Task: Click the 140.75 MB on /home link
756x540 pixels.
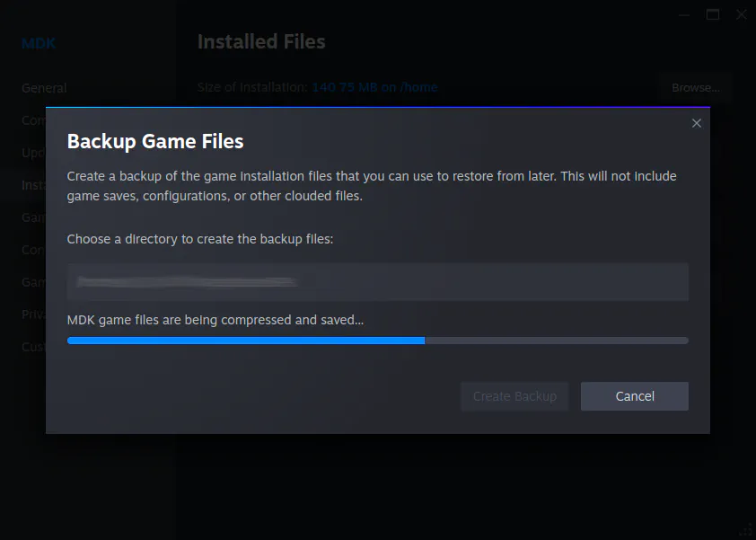Action: (374, 87)
